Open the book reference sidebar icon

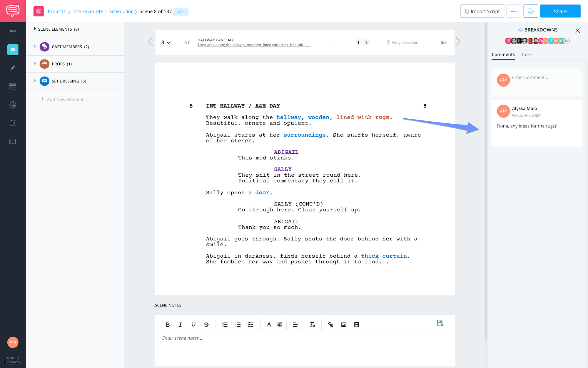(x=13, y=141)
